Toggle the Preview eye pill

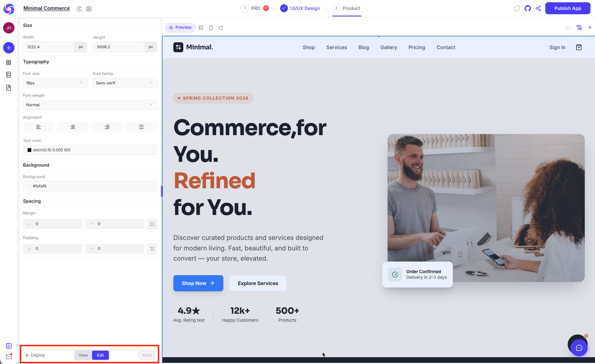click(x=180, y=27)
